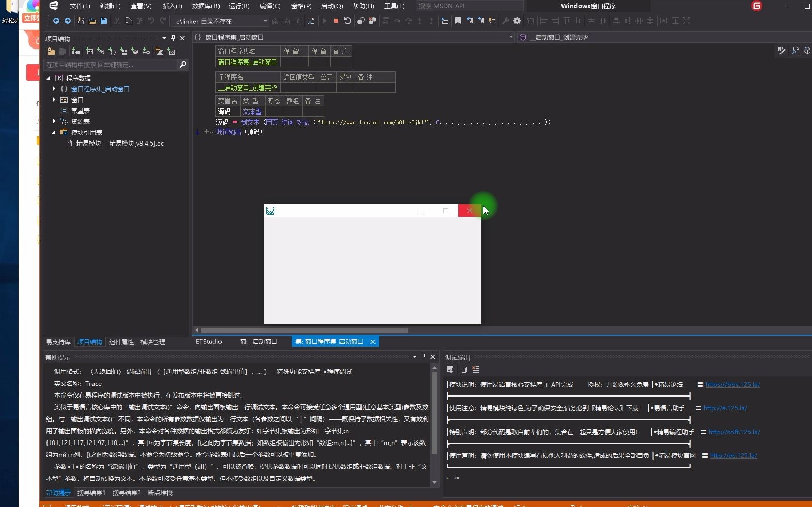The image size is (812, 507).
Task: Open the 工具(T) menu
Action: coord(395,6)
